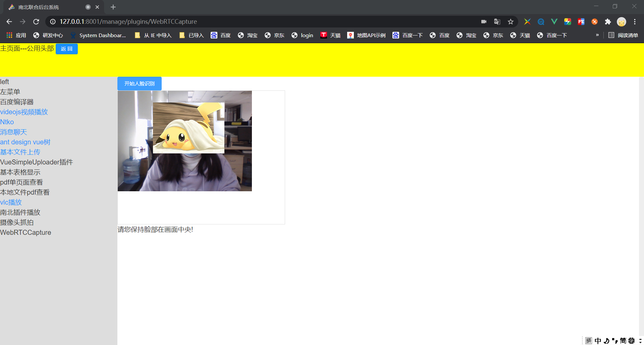
Task: Select WebRTCCapture in left menu
Action: point(25,232)
